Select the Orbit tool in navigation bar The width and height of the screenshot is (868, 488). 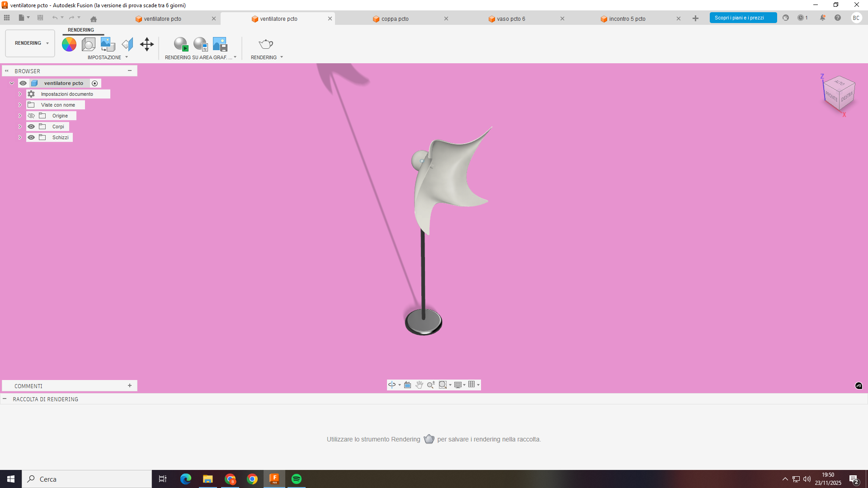click(x=392, y=385)
